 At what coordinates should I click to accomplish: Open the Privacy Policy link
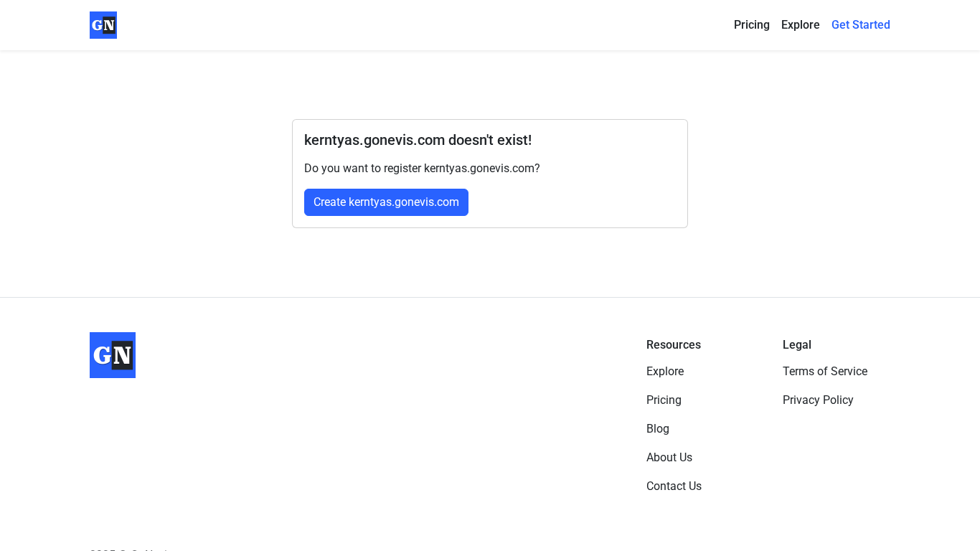(x=817, y=400)
